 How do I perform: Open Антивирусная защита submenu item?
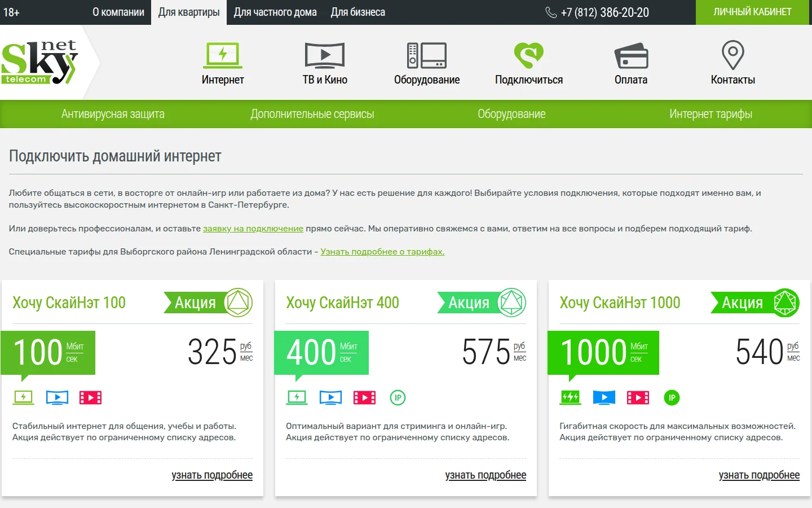point(113,114)
